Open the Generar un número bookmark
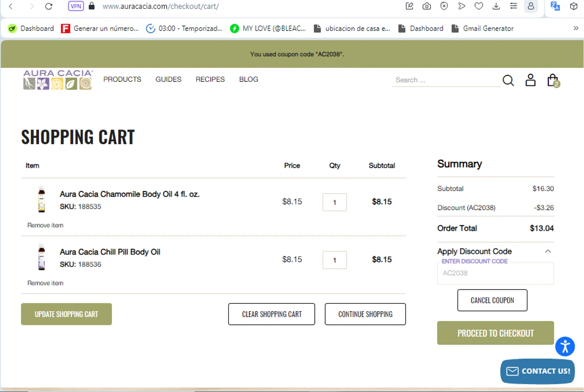584x392 pixels. [x=100, y=28]
